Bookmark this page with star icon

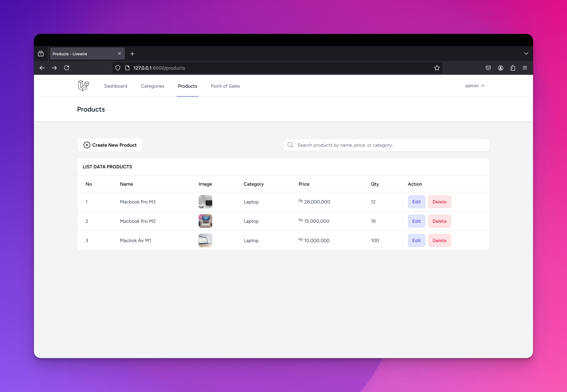coord(437,68)
